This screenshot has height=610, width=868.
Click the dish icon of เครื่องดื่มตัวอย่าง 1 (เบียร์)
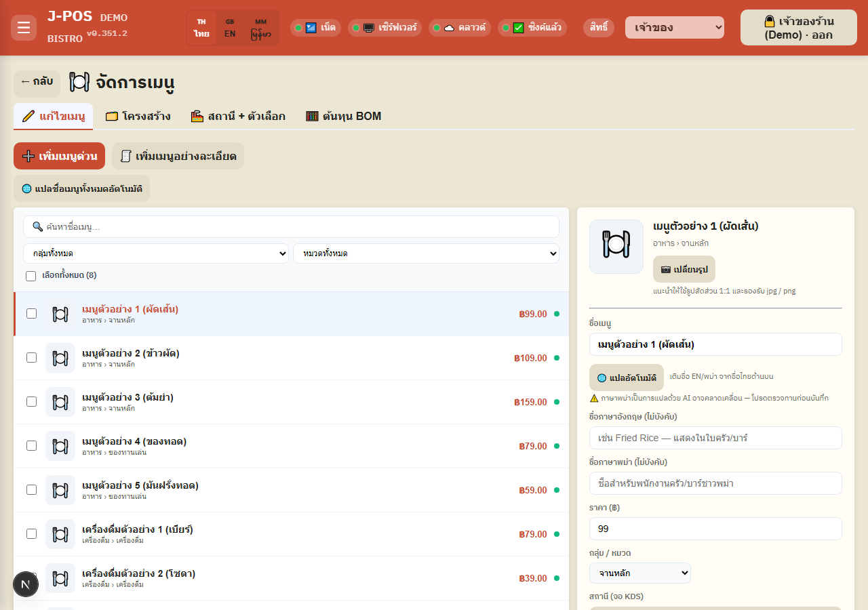[x=60, y=534]
